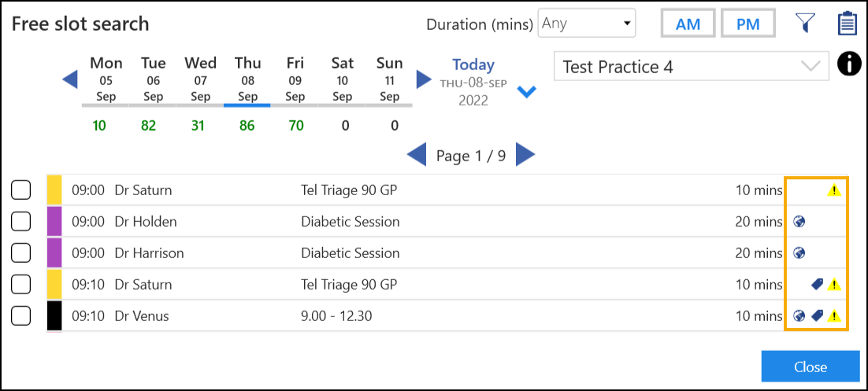868x391 pixels.
Task: Check the box for Dr Venus's 09:10 slot
Action: 21,316
